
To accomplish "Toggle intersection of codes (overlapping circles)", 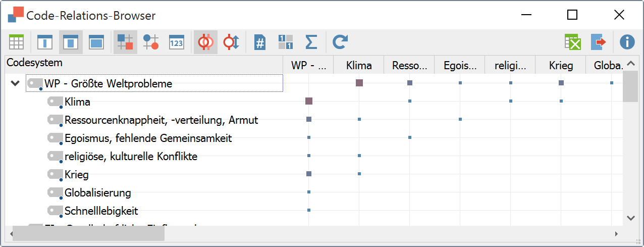I will coord(205,42).
